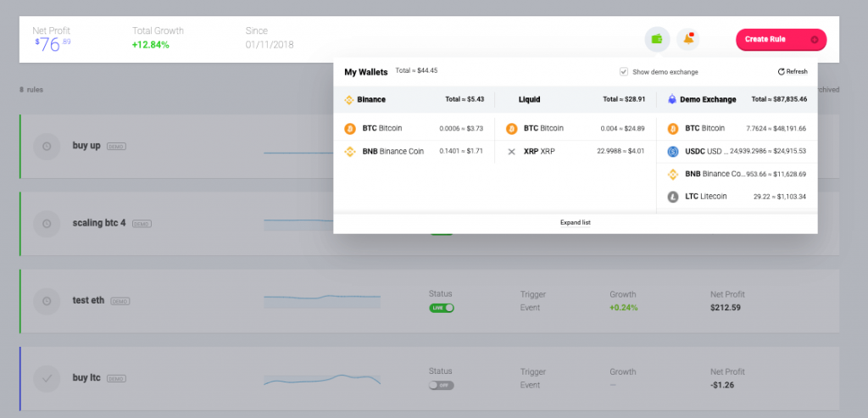Click the DEMO badge next to buy up

coord(116,147)
